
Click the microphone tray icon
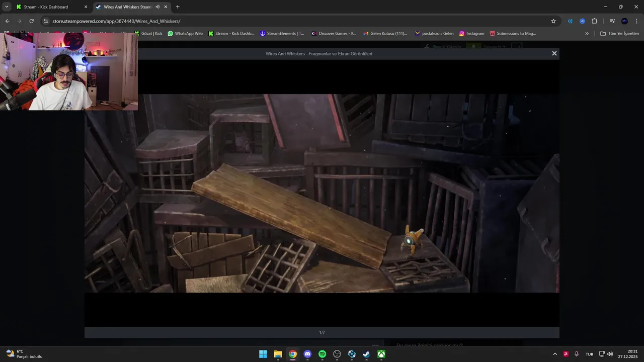click(x=577, y=354)
